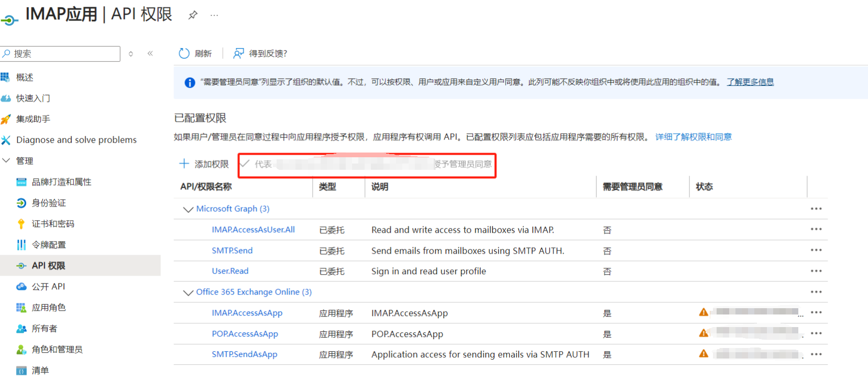This screenshot has height=380, width=868.
Task: Click the warning icon in SMTP.SendAsApp row
Action: 704,354
